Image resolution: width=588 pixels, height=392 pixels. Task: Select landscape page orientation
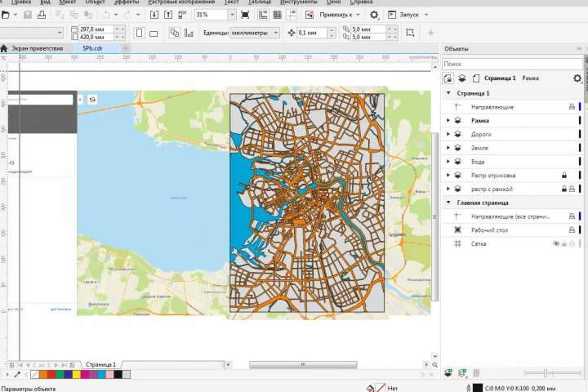tap(154, 33)
